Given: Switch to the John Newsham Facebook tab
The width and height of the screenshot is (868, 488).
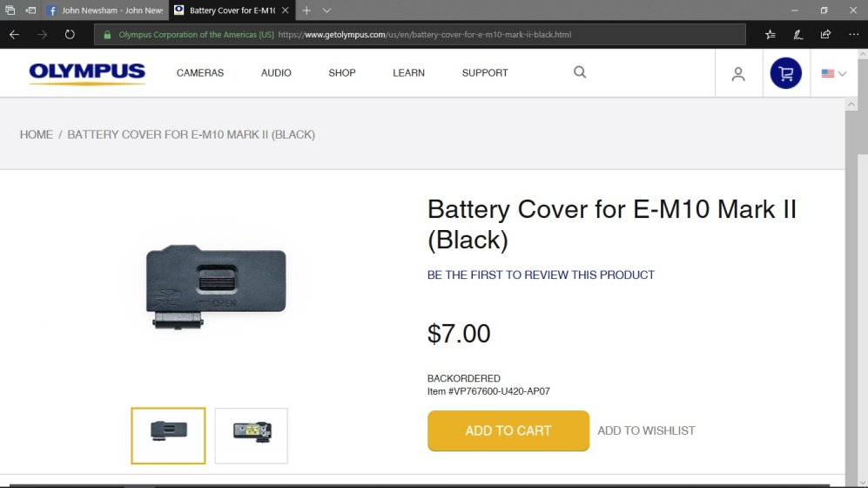Looking at the screenshot, I should coord(105,10).
